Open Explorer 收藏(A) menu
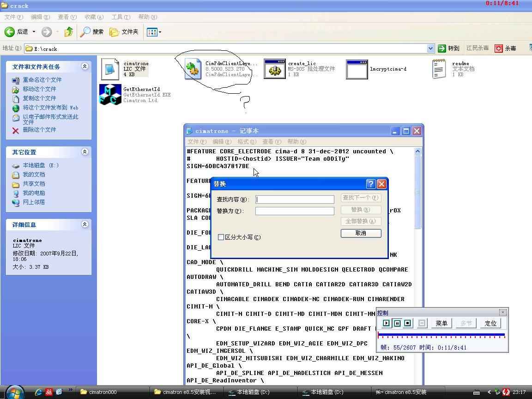Image resolution: width=532 pixels, height=399 pixels. click(94, 17)
